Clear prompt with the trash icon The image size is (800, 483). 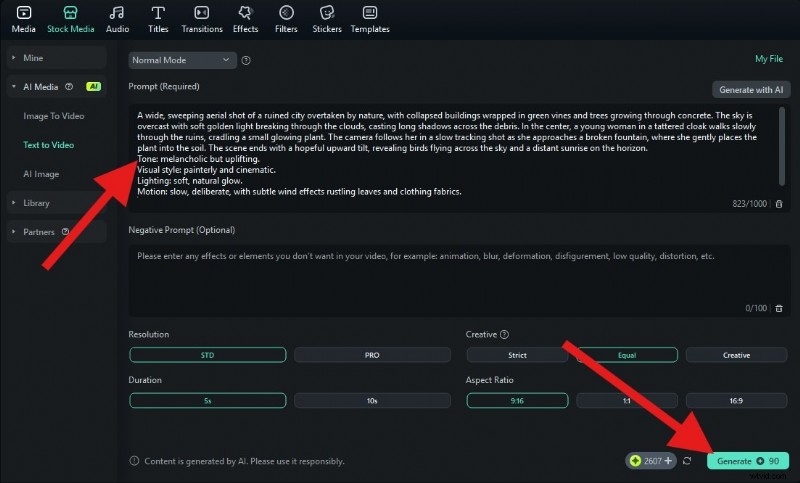(779, 203)
